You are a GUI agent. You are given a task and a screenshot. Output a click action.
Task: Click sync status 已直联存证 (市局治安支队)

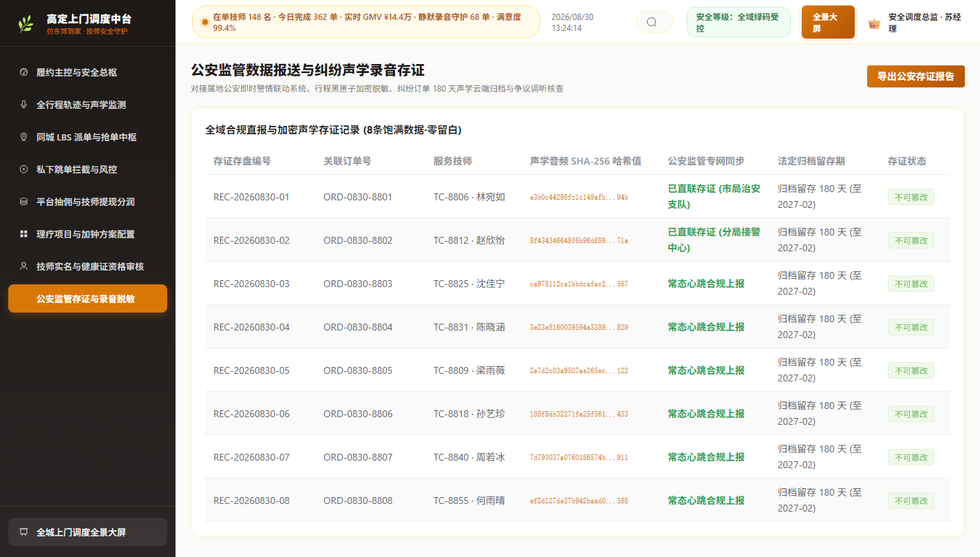coord(714,196)
